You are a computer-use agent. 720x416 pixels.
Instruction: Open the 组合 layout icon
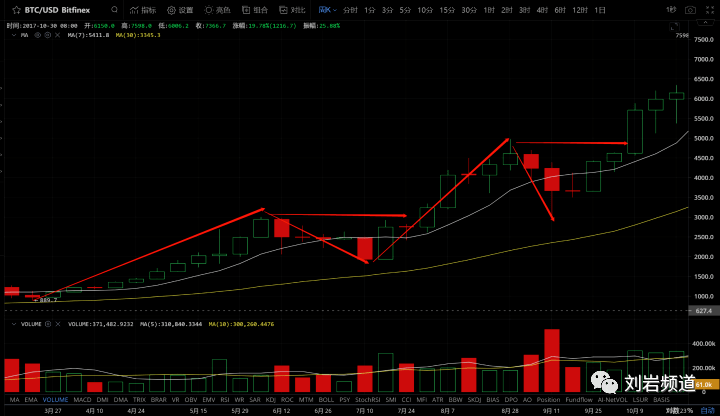coord(255,10)
